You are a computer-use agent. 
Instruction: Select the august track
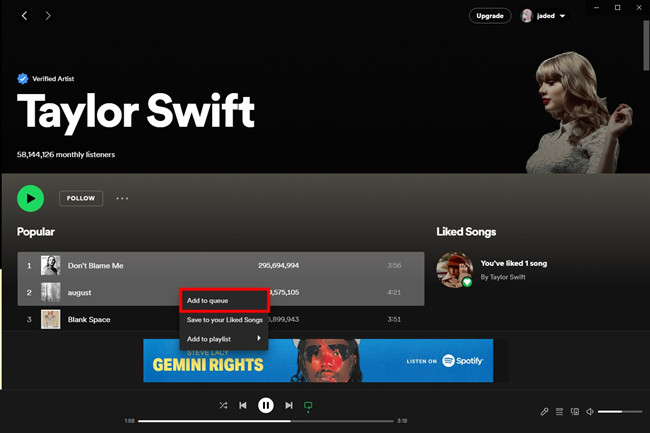click(x=221, y=292)
